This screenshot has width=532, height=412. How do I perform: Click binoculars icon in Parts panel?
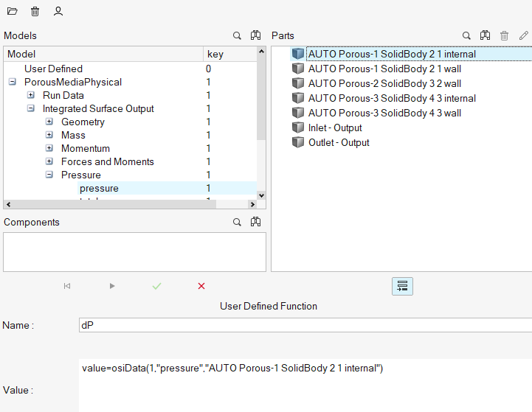[x=485, y=35]
